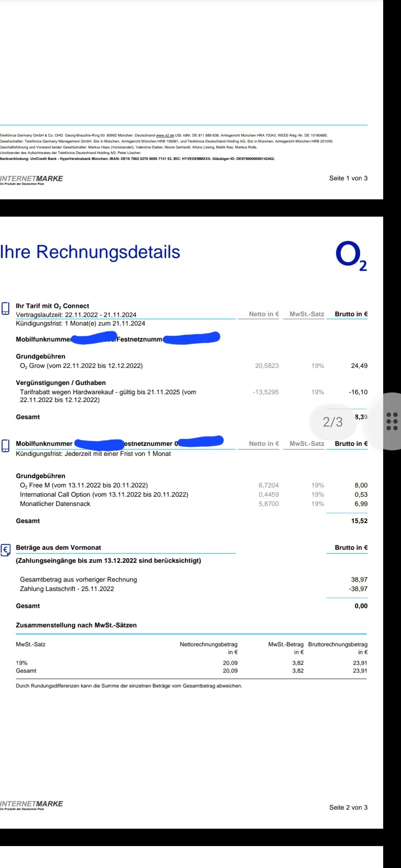
Task: Select the text Seite 2 von 3
Action: (x=348, y=808)
